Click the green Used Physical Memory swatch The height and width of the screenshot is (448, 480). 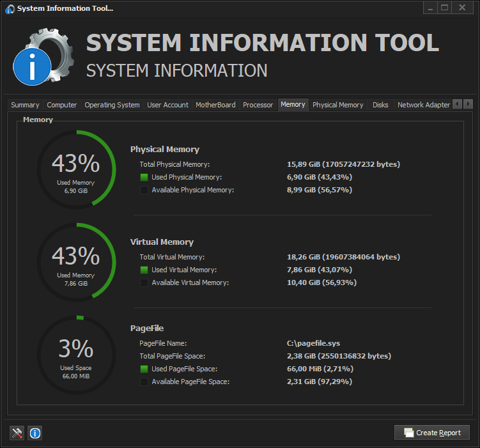point(144,177)
